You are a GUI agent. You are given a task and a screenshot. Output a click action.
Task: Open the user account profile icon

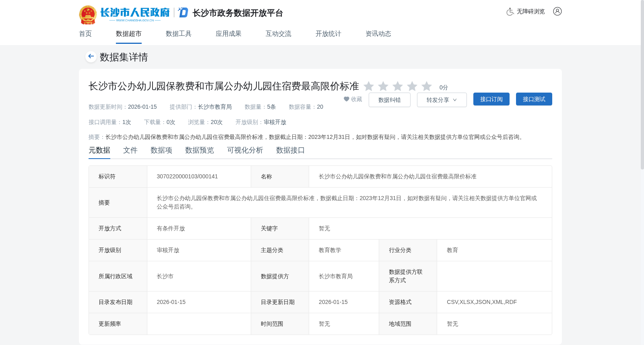click(x=557, y=11)
